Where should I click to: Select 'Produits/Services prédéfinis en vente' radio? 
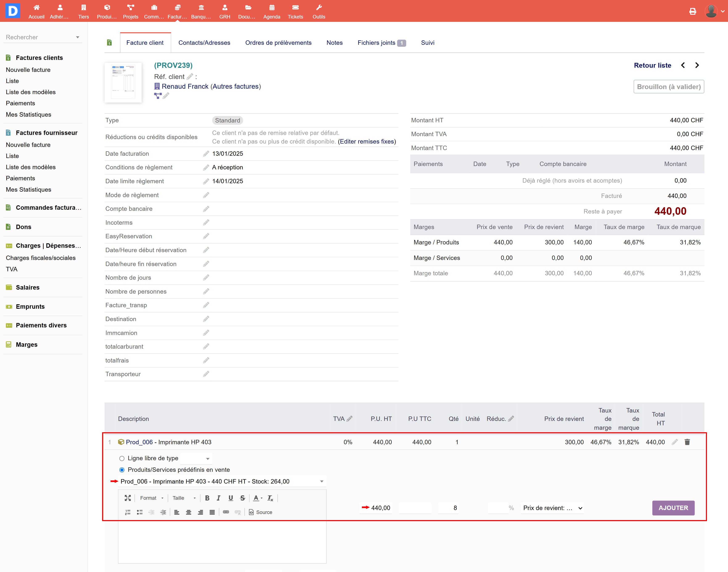tap(122, 470)
